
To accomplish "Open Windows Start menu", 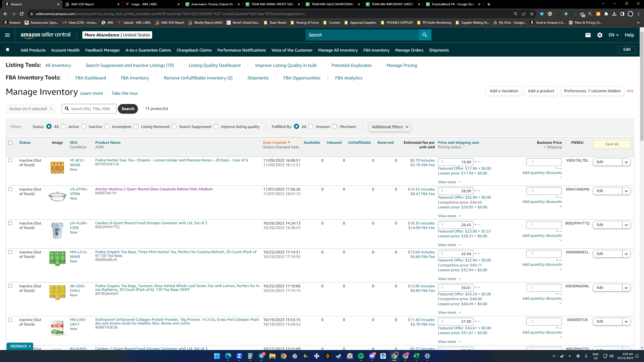I will coord(217,356).
